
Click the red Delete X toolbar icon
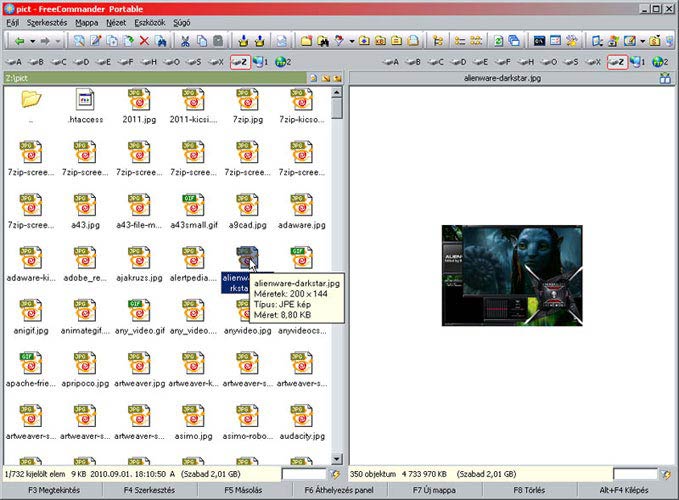(x=144, y=41)
